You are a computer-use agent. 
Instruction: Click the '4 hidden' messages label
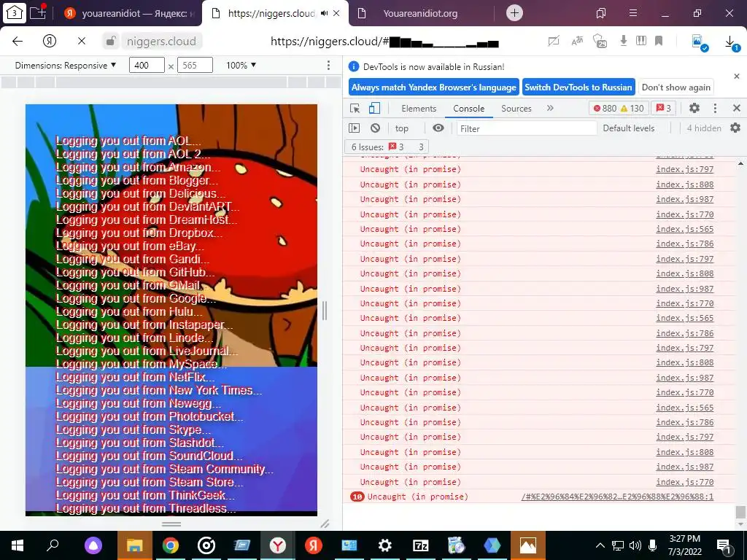704,128
